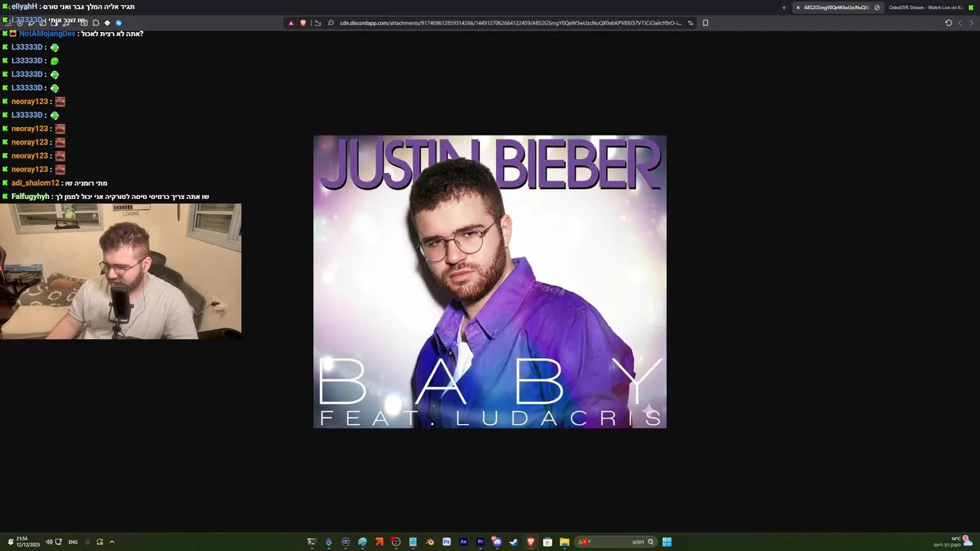The height and width of the screenshot is (551, 980).
Task: Open the Windows Start menu
Action: (x=667, y=542)
